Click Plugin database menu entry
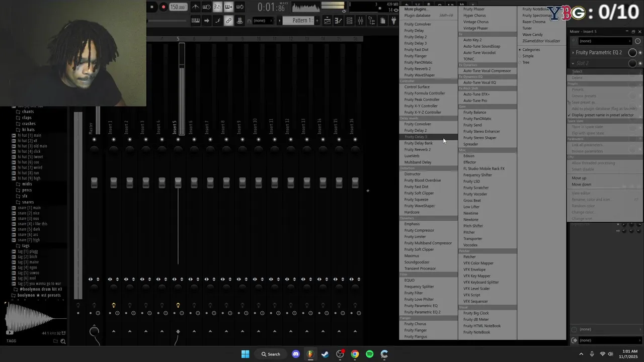The width and height of the screenshot is (644, 362). 417,16
